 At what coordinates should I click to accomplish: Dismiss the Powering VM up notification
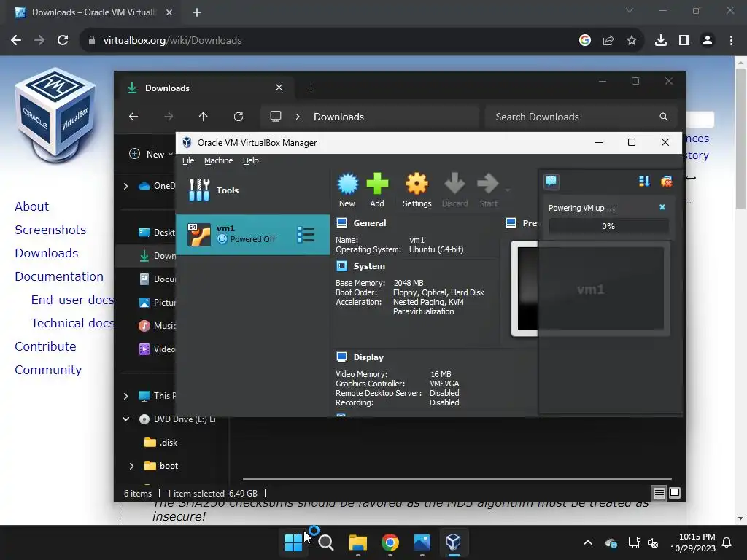tap(662, 207)
